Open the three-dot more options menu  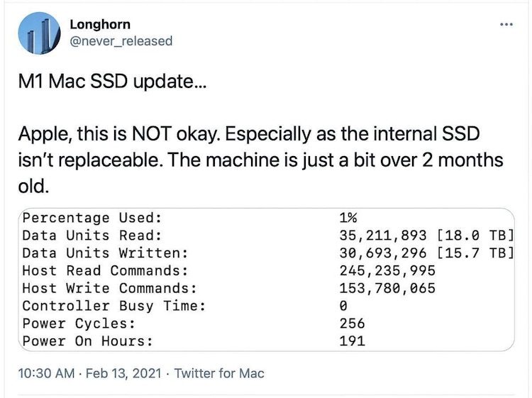click(505, 24)
